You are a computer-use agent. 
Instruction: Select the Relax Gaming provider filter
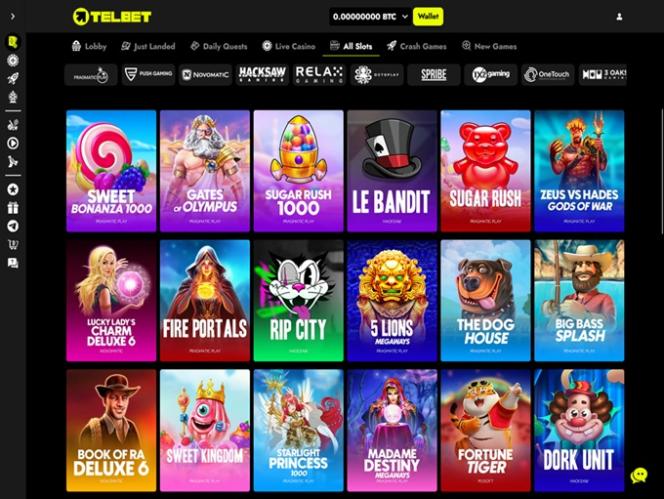[319, 75]
